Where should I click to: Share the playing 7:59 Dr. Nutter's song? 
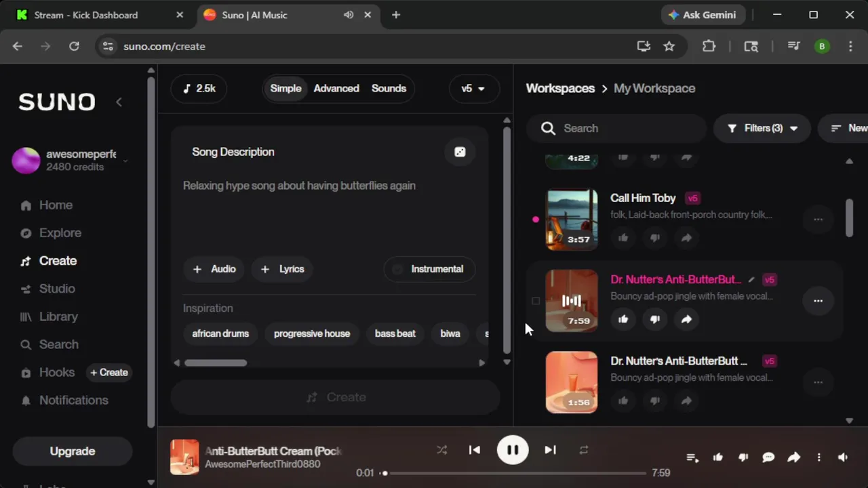coord(686,319)
